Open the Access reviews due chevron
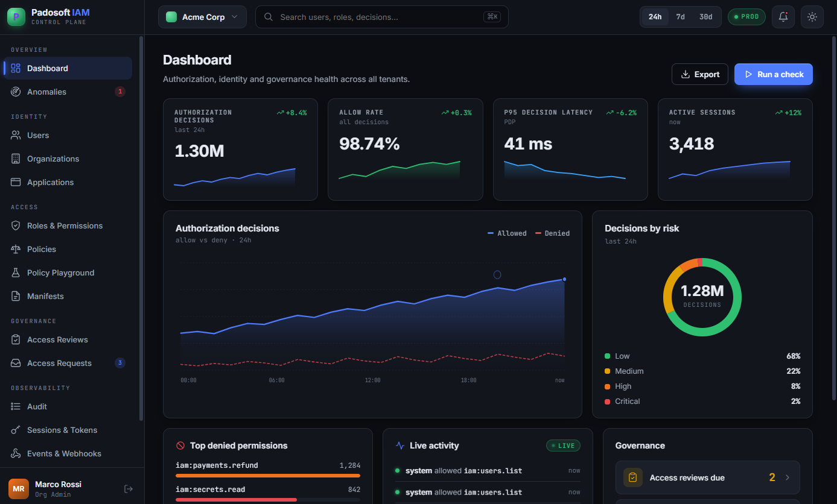This screenshot has width=837, height=504. 788,477
